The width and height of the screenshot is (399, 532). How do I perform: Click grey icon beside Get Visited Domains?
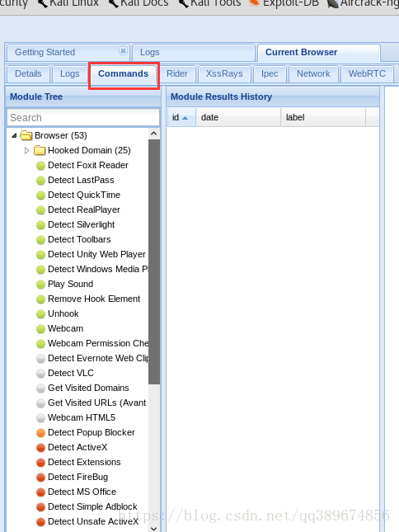40,388
